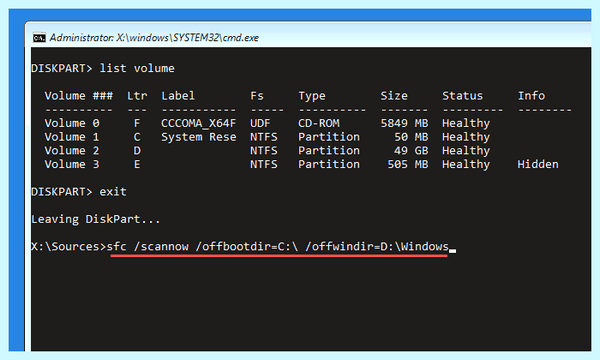Viewport: 600px width, 360px height.
Task: Click the 'Volume ###' column header
Action: (x=78, y=96)
